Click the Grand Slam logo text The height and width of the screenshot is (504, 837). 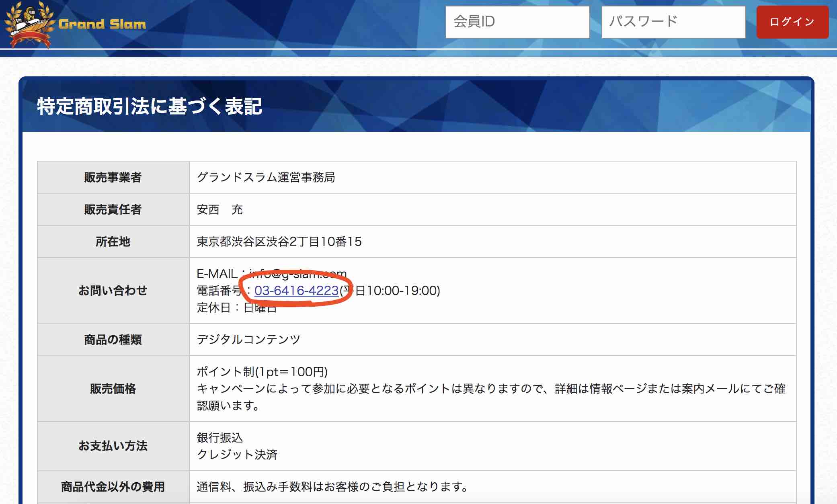(x=102, y=25)
